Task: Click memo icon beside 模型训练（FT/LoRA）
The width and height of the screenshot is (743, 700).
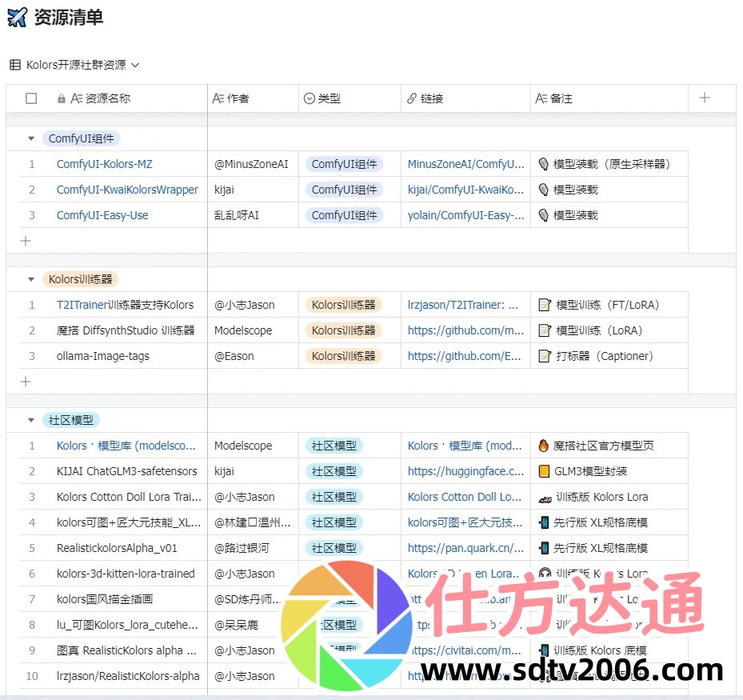Action: (x=545, y=305)
